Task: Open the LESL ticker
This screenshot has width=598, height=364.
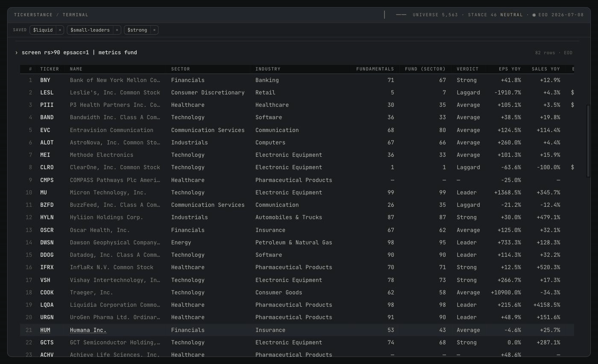Action: point(47,92)
